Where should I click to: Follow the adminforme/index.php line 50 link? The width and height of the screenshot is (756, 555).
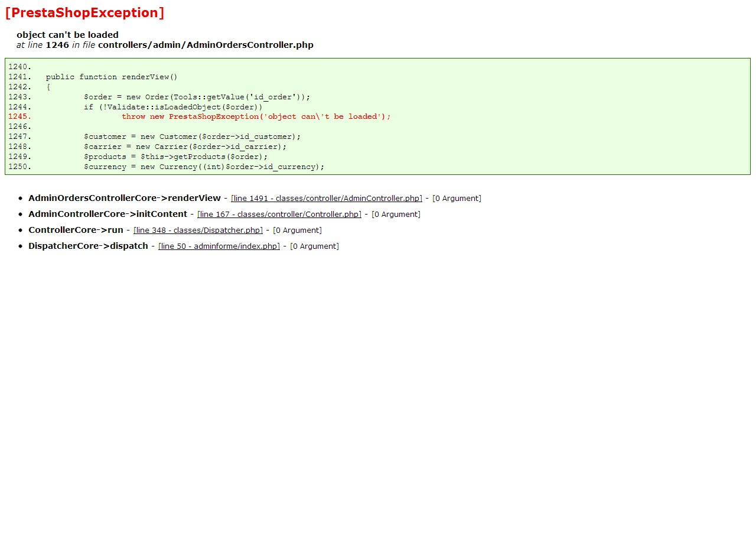(x=219, y=246)
